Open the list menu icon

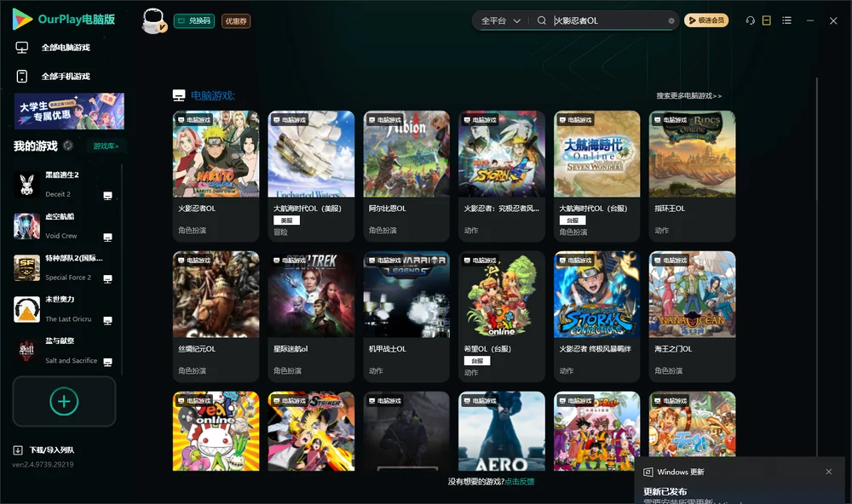(786, 20)
